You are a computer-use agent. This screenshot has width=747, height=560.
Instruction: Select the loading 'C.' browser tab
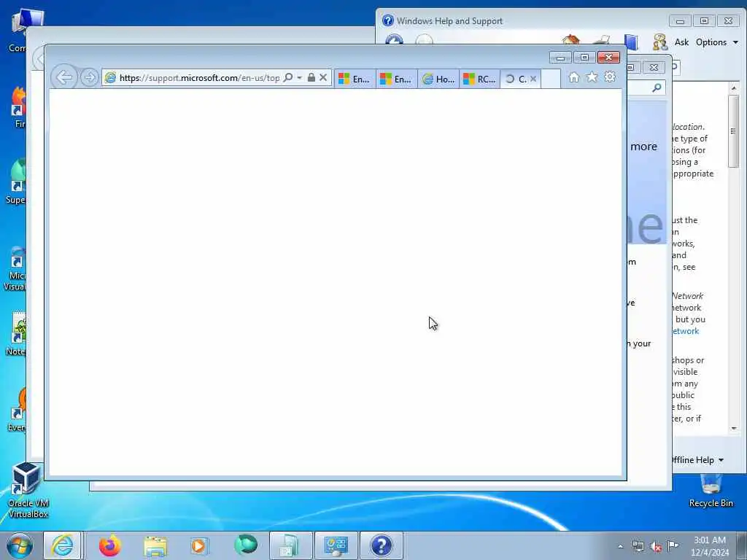[x=516, y=79]
